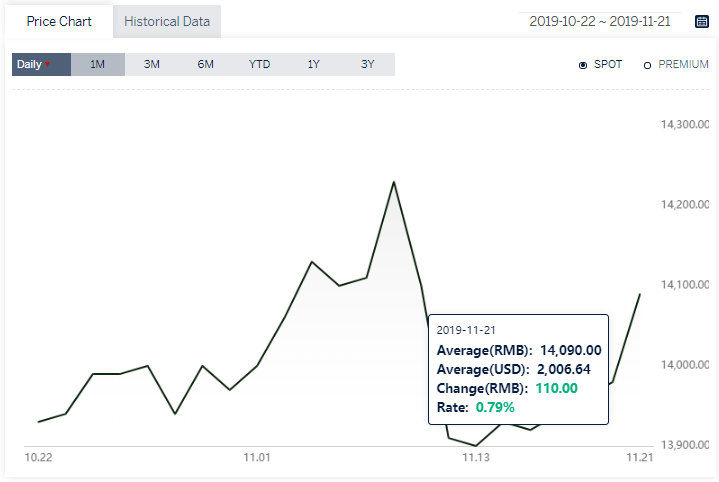Click the 11.01 x-axis date label
Viewport: 719px width, 482px height.
pos(257,458)
